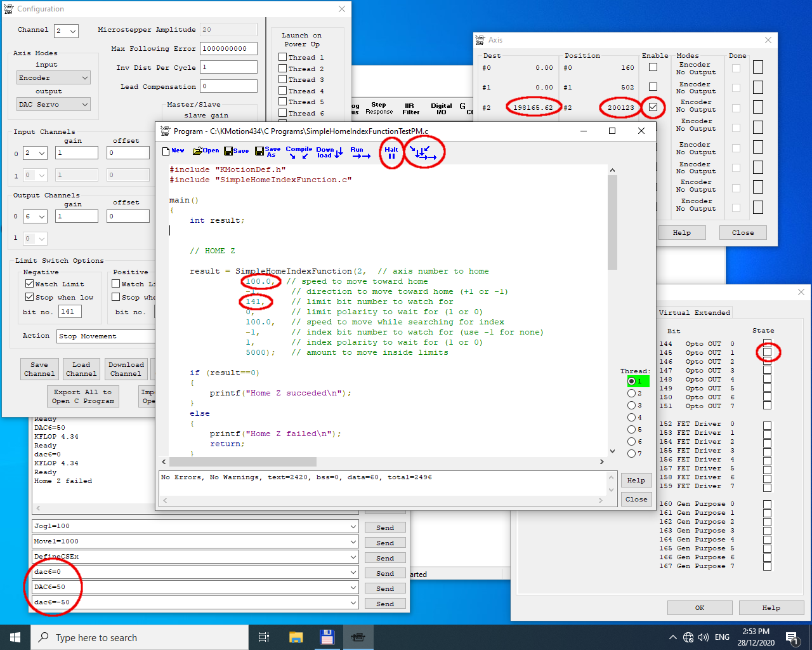Click the Save As toolbar icon
Screen dimensions: 812x650
[x=267, y=152]
